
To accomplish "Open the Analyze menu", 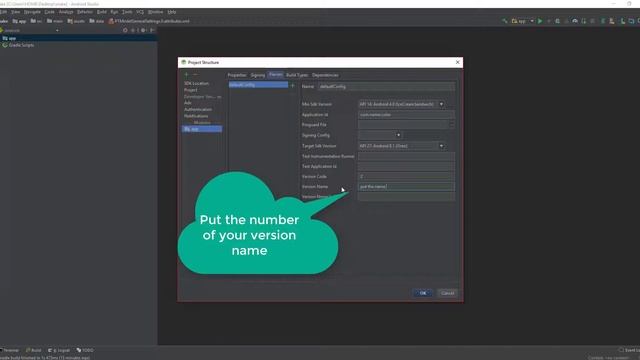I will [66, 12].
